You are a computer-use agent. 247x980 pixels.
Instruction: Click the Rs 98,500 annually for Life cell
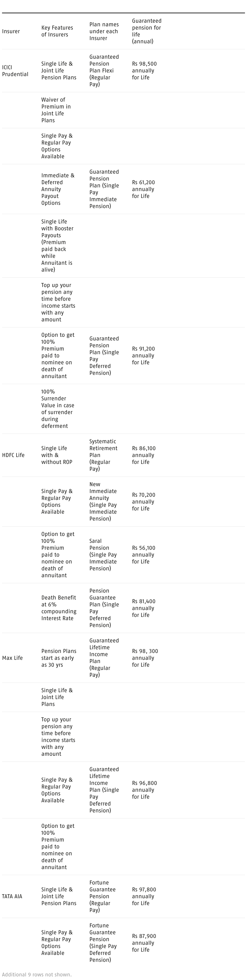(x=144, y=71)
